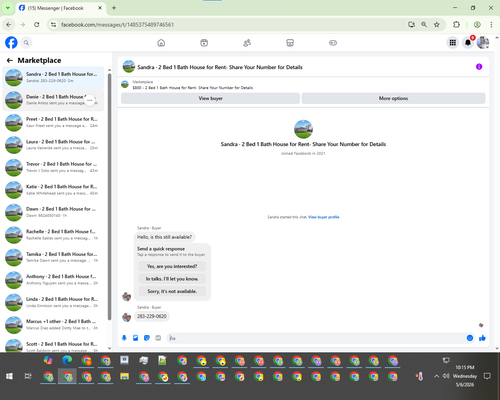
Task: Open the browser zoom magnifier icon
Action: click(x=424, y=25)
